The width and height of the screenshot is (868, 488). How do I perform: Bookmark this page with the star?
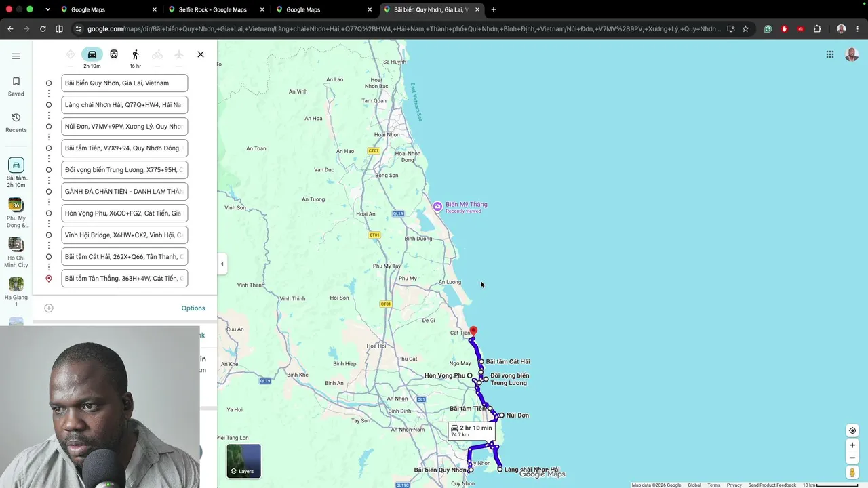coord(745,28)
